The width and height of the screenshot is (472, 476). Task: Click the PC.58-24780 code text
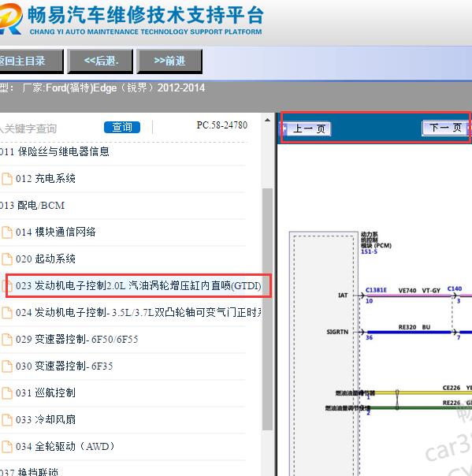(x=222, y=125)
